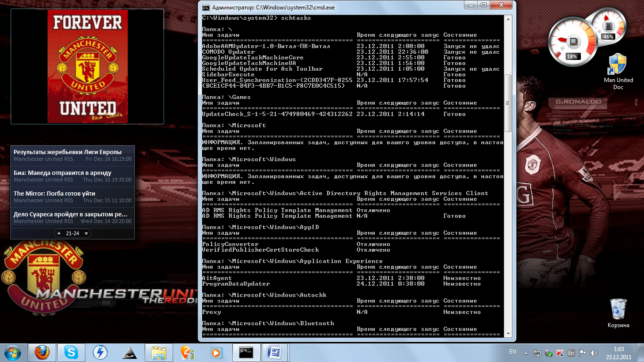This screenshot has height=362, width=644.
Task: Go to next feed headlines page
Action: pyautogui.click(x=86, y=233)
